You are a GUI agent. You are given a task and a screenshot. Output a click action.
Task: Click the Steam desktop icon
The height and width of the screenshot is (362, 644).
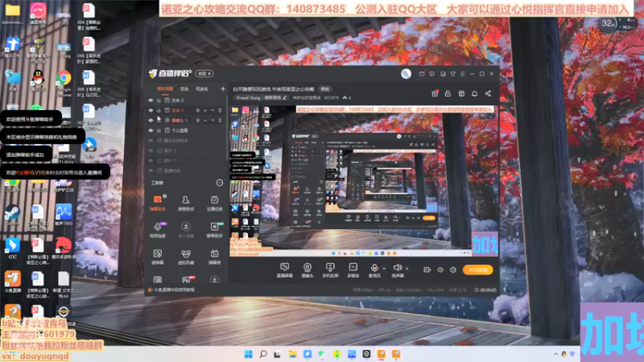(x=12, y=215)
